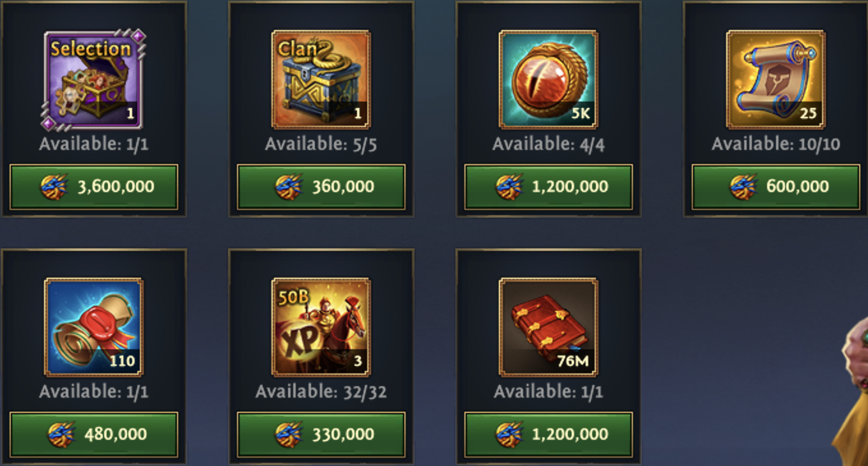Image resolution: width=868 pixels, height=466 pixels.
Task: Buy sealed scroll for 480,000
Action: tap(94, 435)
